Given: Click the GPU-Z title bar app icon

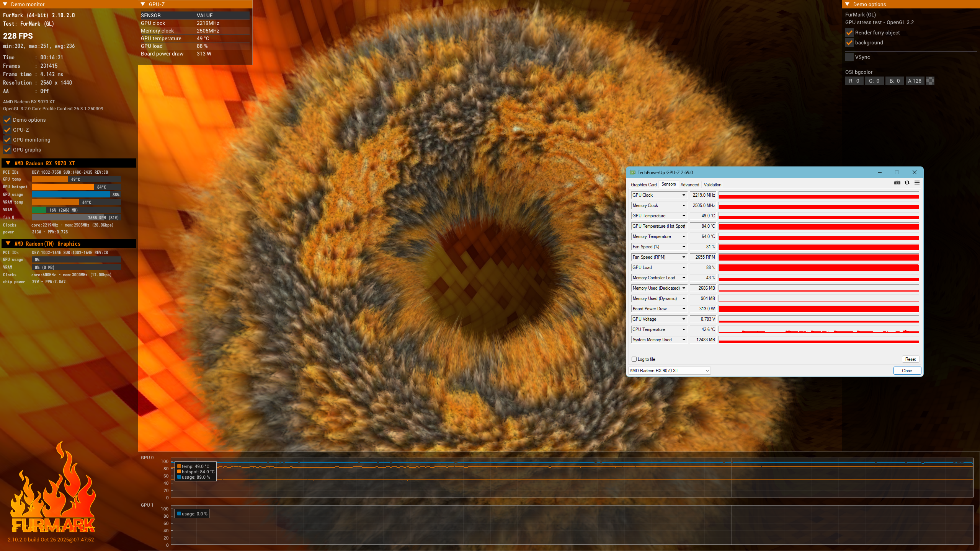Looking at the screenshot, I should [x=633, y=173].
